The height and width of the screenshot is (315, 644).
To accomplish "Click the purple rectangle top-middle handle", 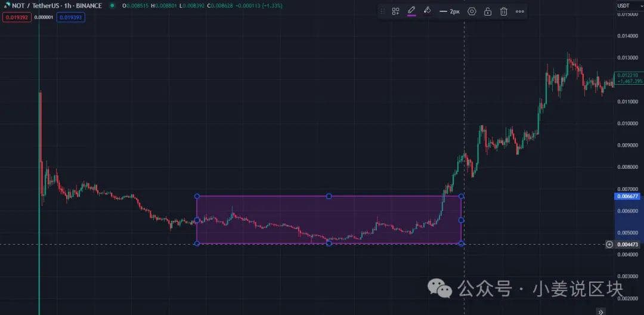I will click(x=329, y=196).
